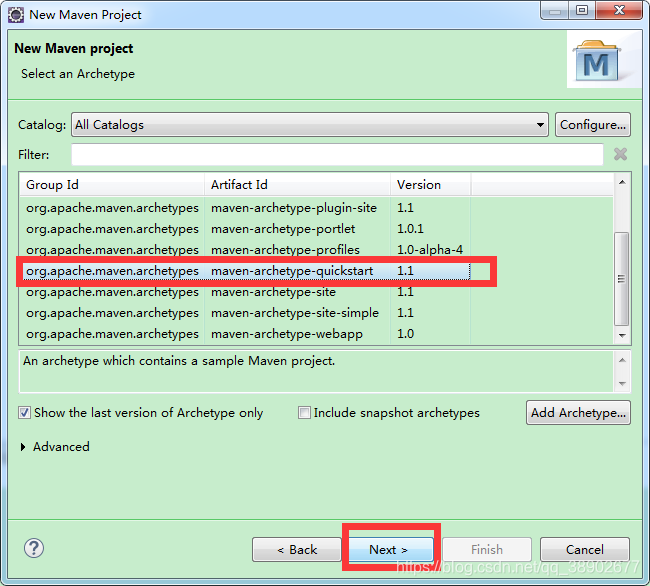Image resolution: width=650 pixels, height=586 pixels.
Task: Click the help question mark icon
Action: click(34, 548)
